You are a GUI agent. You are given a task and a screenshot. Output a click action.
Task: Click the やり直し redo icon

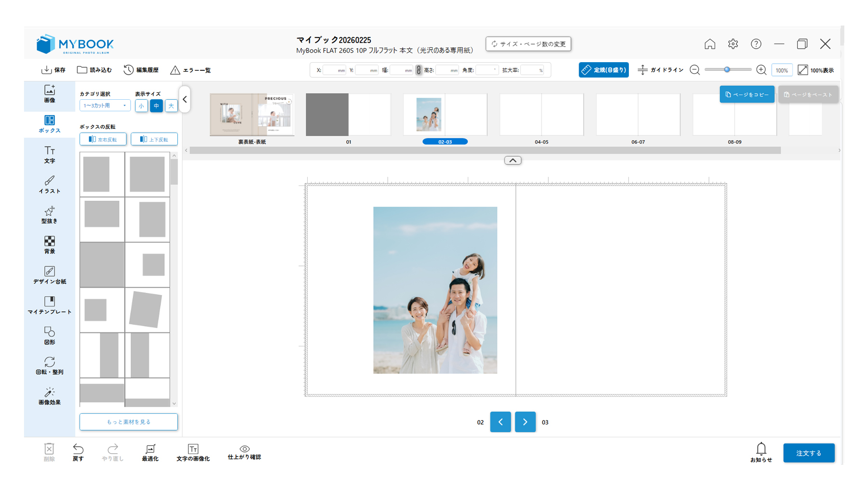[x=113, y=448]
